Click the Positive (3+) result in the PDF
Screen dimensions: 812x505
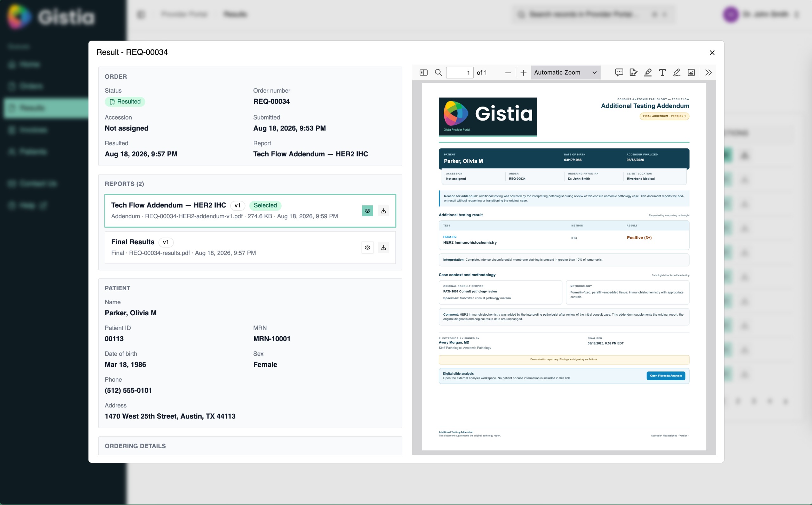(639, 238)
